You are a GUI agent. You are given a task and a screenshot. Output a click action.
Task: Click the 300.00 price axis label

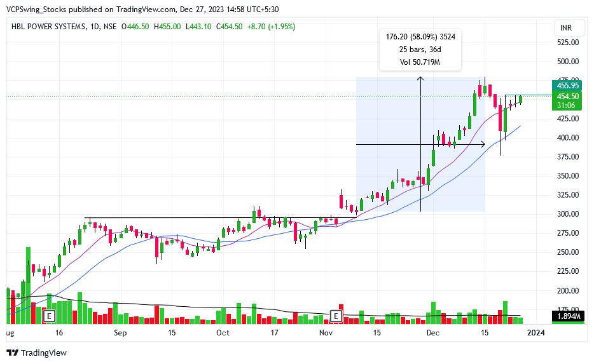pyautogui.click(x=568, y=214)
